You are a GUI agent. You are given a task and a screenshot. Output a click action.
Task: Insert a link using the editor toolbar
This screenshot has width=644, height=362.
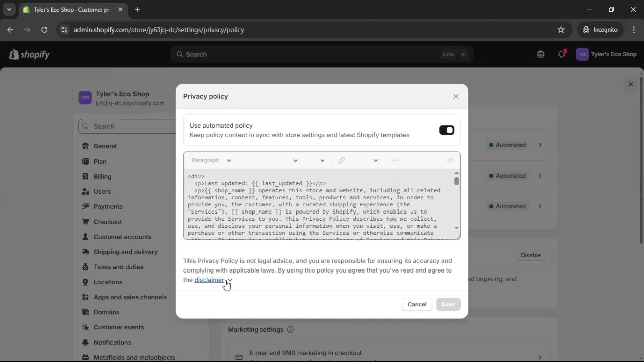342,160
